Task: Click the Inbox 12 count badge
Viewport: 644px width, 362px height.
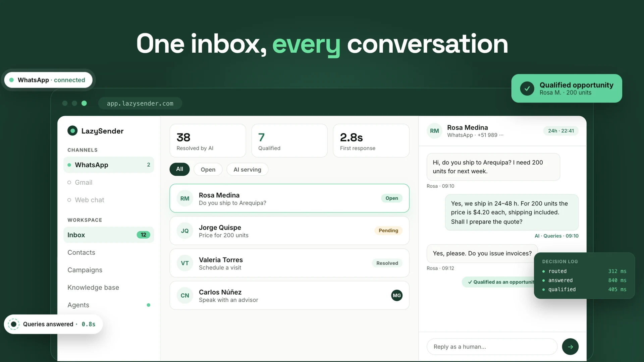Action: point(143,235)
